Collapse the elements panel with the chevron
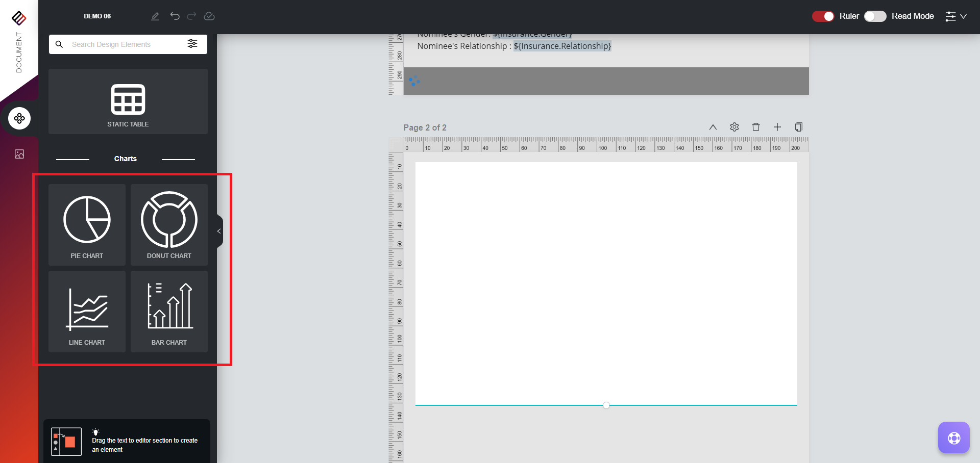 (218, 231)
